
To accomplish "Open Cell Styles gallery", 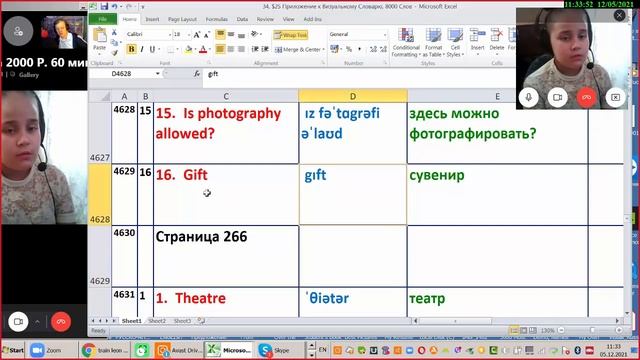I will [x=455, y=42].
